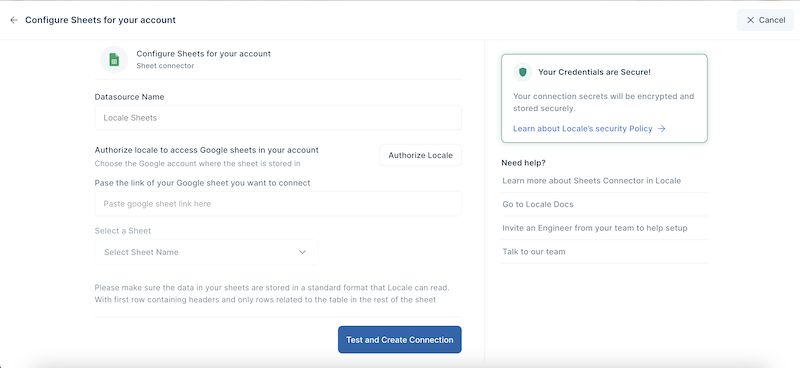Open the Select Sheet Name dropdown
The width and height of the screenshot is (800, 368).
[x=207, y=252]
